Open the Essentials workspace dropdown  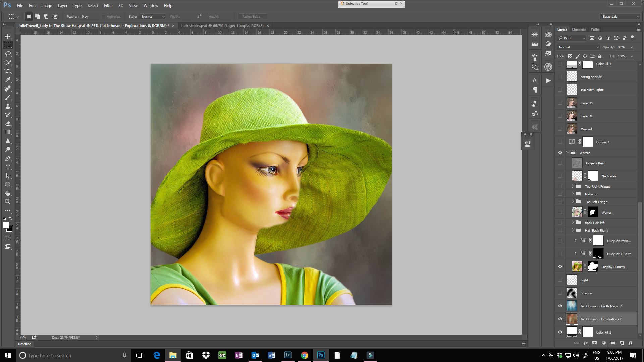(620, 16)
